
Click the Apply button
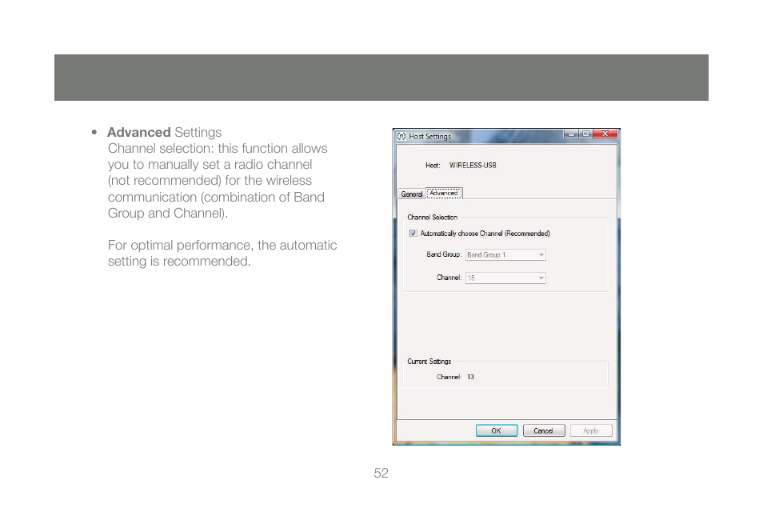(591, 430)
